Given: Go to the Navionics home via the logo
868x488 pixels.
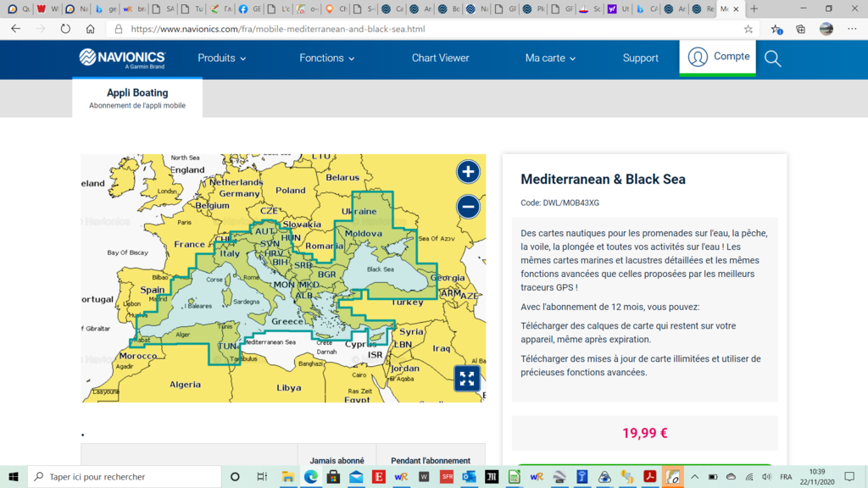Looking at the screenshot, I should 122,58.
